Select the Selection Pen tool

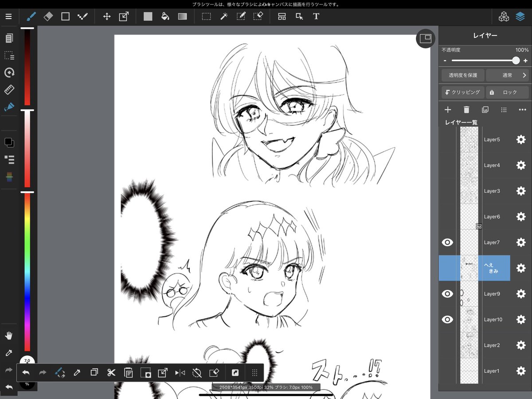241,16
